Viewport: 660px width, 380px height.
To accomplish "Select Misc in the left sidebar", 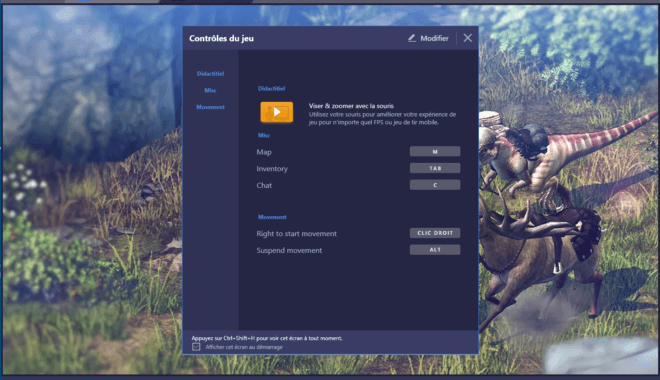I will 210,90.
